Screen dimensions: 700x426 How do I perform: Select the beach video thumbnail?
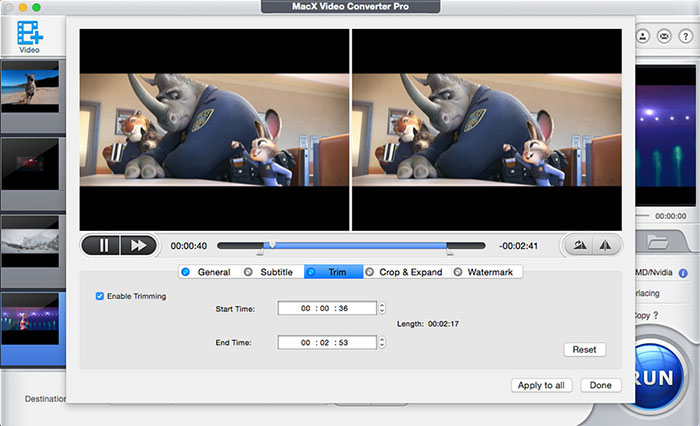[29, 86]
